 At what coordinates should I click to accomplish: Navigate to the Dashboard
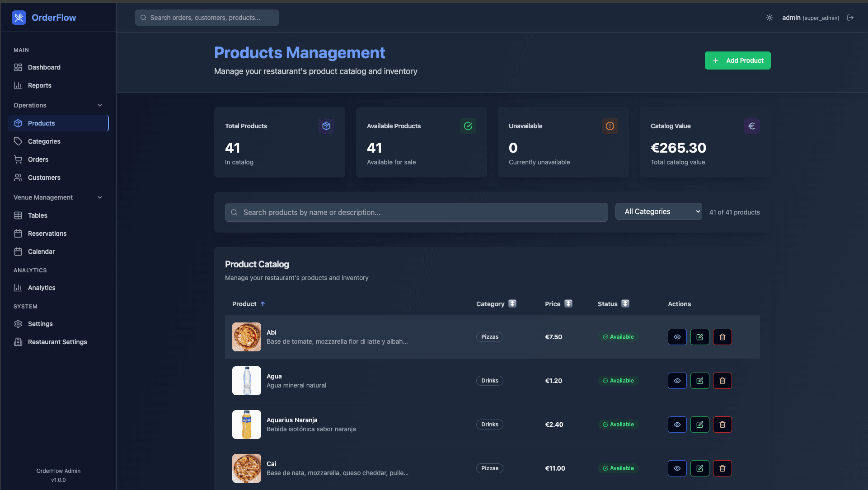[44, 67]
